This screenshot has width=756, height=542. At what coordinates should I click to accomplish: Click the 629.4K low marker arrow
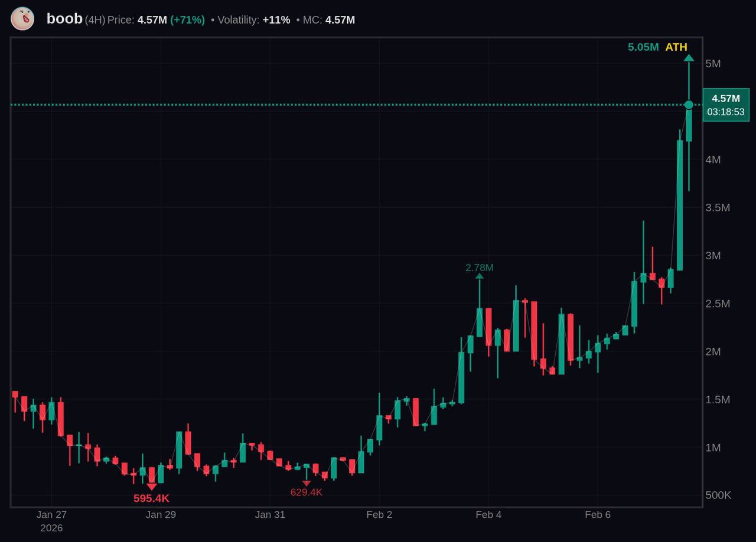[x=306, y=484]
